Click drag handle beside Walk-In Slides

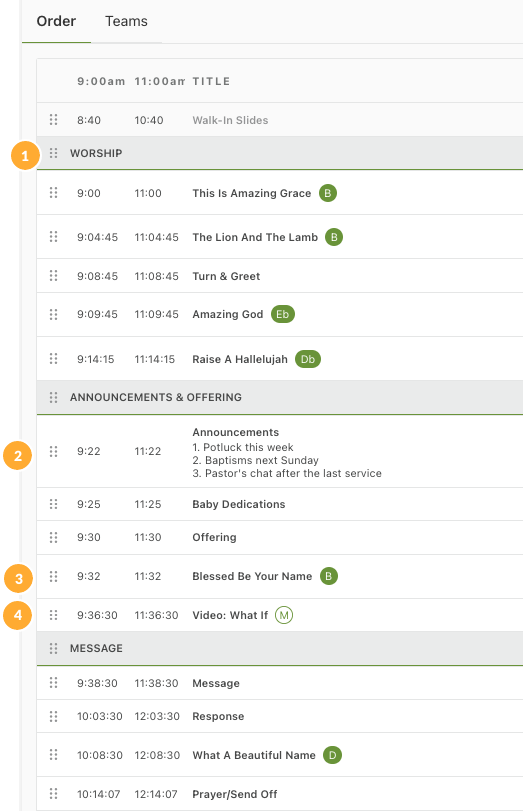[x=53, y=120]
